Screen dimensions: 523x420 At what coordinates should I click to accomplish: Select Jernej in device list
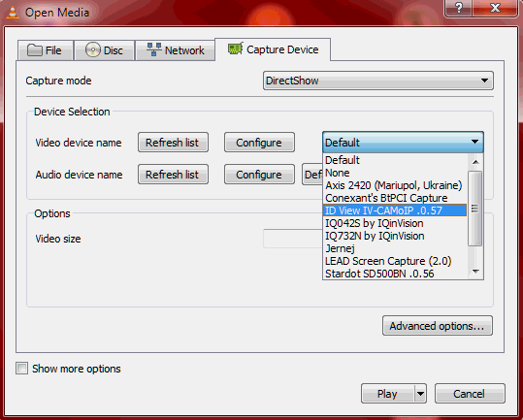tap(395, 248)
